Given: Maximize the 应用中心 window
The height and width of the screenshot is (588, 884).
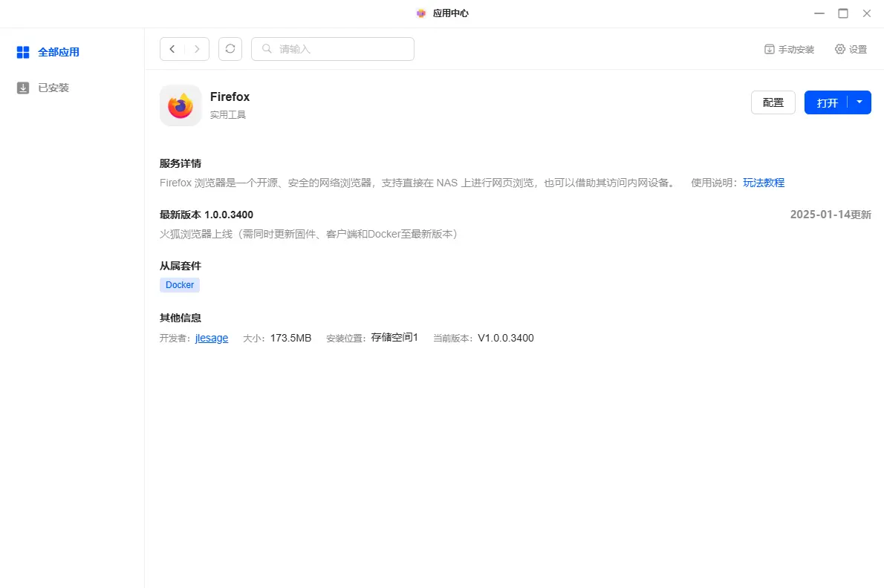Looking at the screenshot, I should tap(843, 13).
